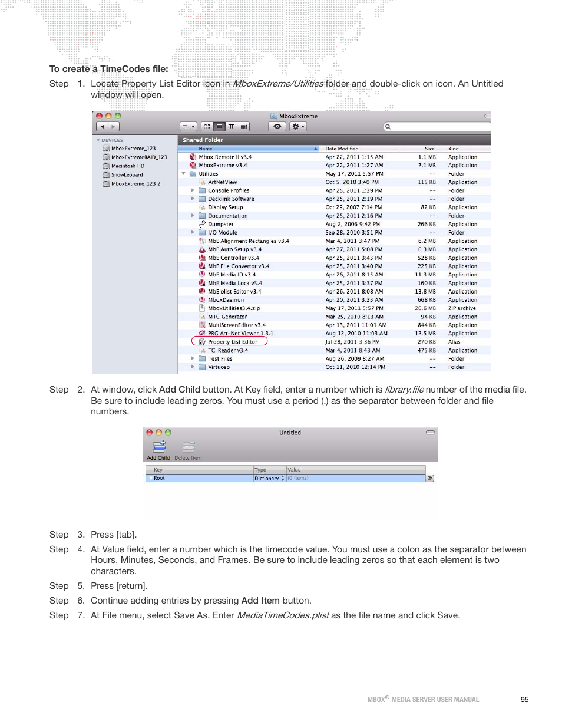Select the Dumpster application
Image resolution: width=562 pixels, height=728 pixels.
tap(220, 225)
